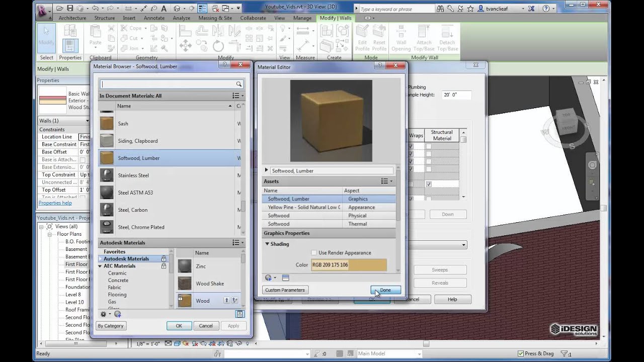
Task: Click the Open folder icon in quick access toolbar
Action: [x=60, y=8]
